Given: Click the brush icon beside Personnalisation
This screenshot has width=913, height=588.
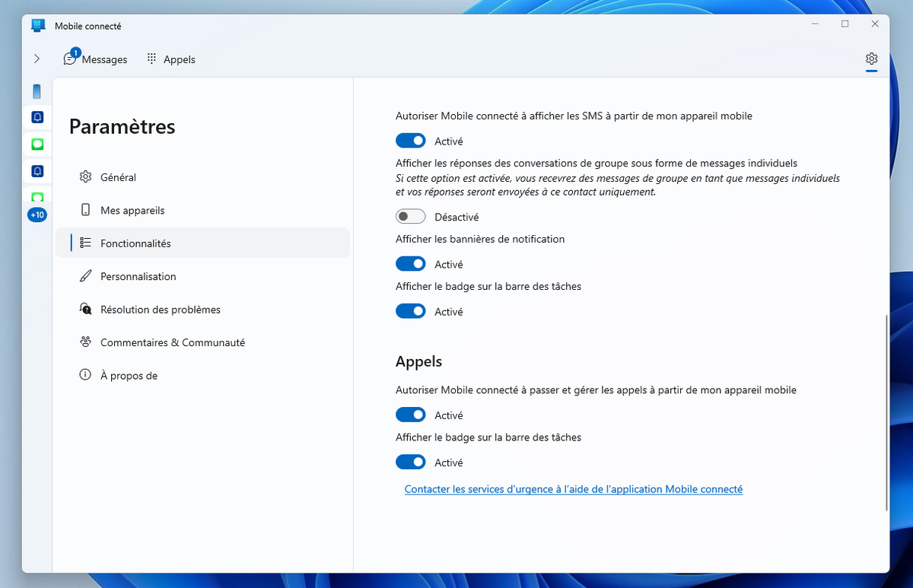Looking at the screenshot, I should coord(85,276).
